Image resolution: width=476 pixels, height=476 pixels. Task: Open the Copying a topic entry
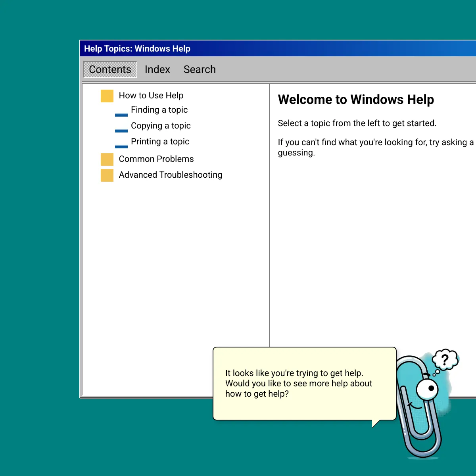pyautogui.click(x=161, y=126)
